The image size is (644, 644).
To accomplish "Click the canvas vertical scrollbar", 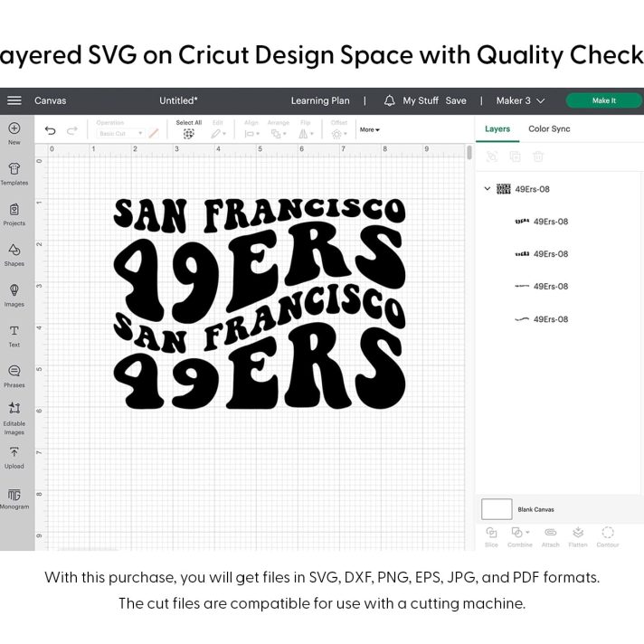I will pos(469,153).
